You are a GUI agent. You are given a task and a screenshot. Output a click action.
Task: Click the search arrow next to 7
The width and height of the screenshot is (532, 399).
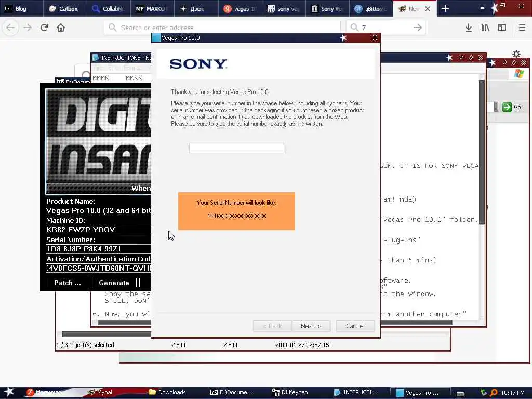tap(418, 28)
